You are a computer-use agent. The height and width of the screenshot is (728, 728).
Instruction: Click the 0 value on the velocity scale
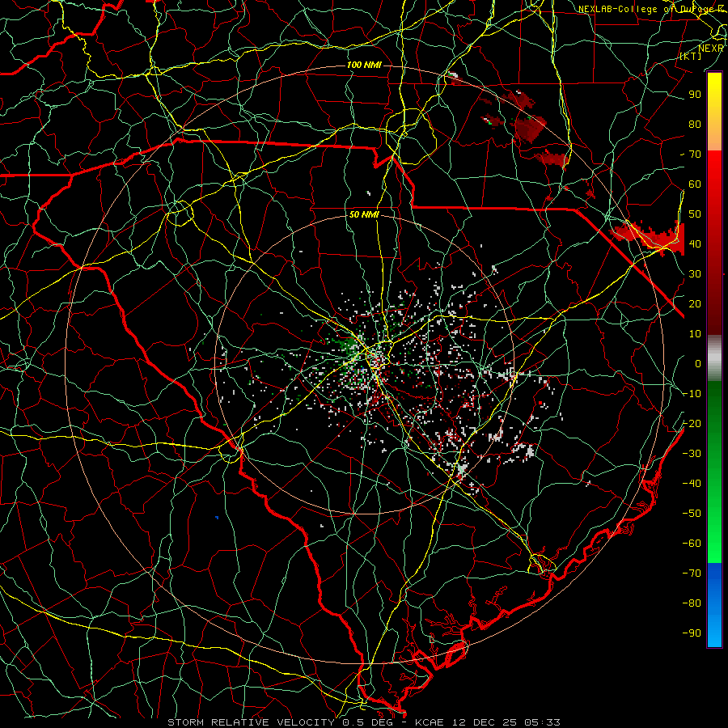[698, 363]
